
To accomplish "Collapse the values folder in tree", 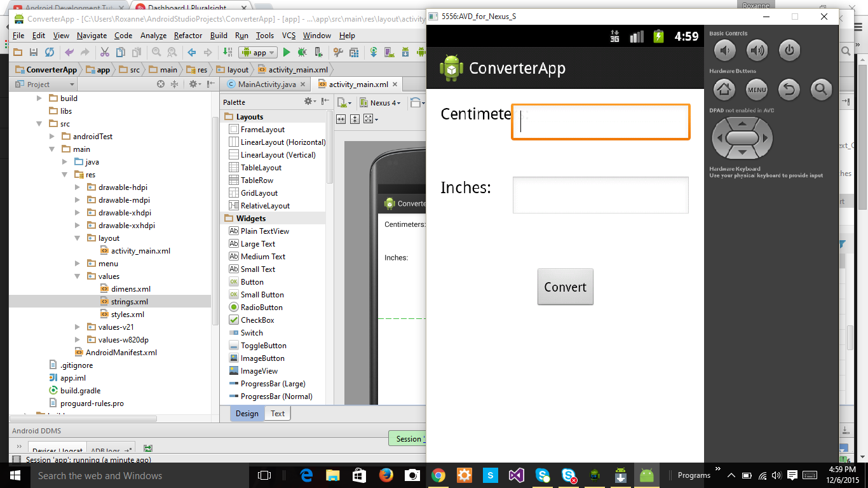I will pos(78,276).
